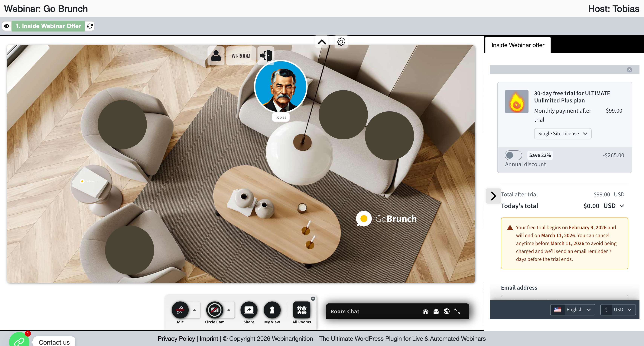The height and width of the screenshot is (346, 644).
Task: Click the refresh icon beside Inside Webinar Offer
Action: point(90,26)
